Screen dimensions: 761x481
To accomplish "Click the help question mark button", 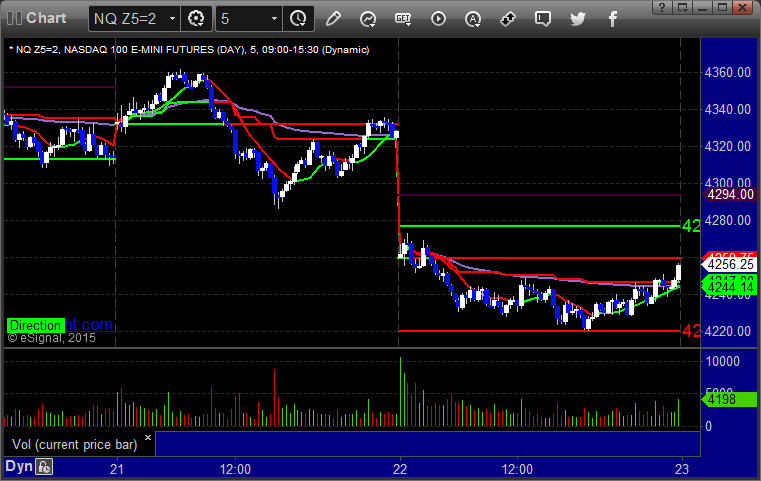I will pos(662,7).
